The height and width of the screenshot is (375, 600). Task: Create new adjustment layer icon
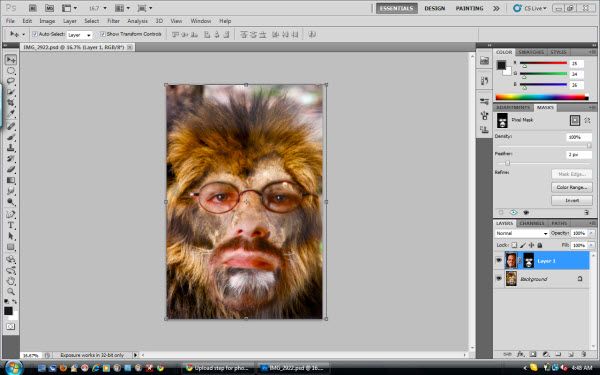(x=546, y=354)
